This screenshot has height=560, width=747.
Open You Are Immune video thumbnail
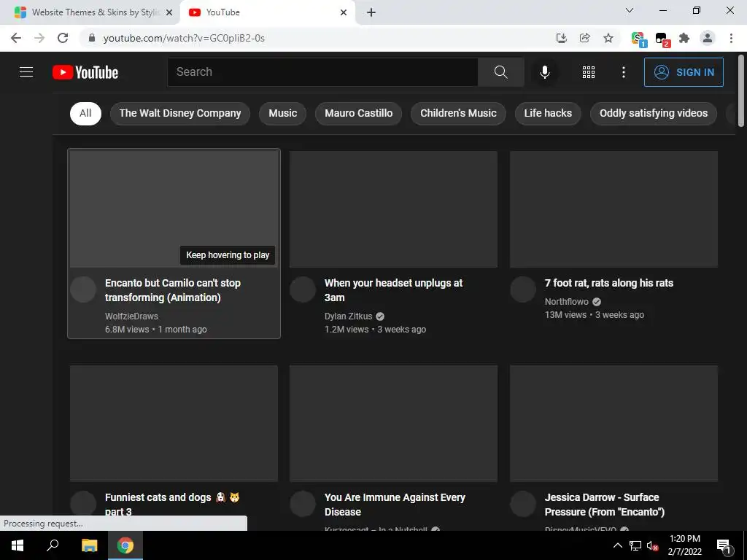coord(393,424)
